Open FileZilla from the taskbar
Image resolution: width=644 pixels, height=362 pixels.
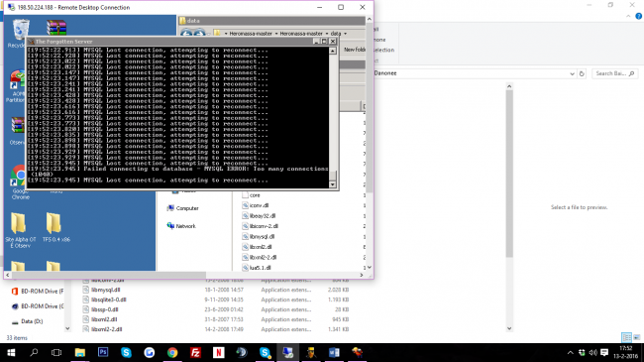[195, 352]
